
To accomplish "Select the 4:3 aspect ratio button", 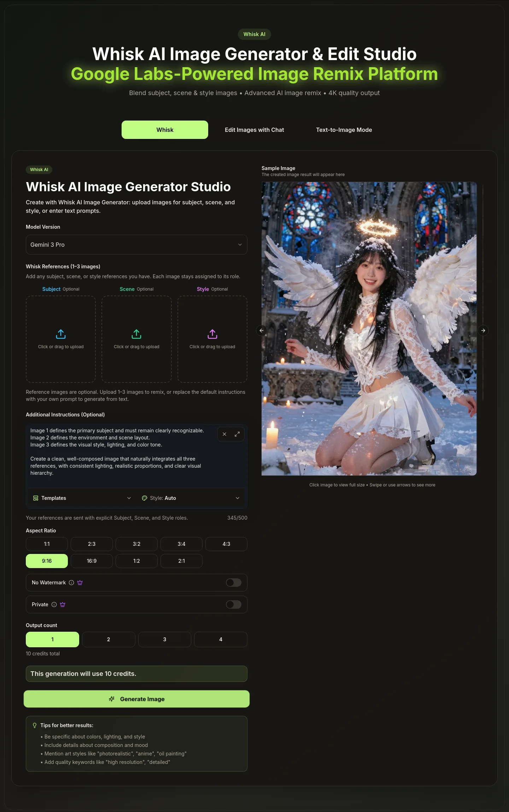I will (226, 544).
